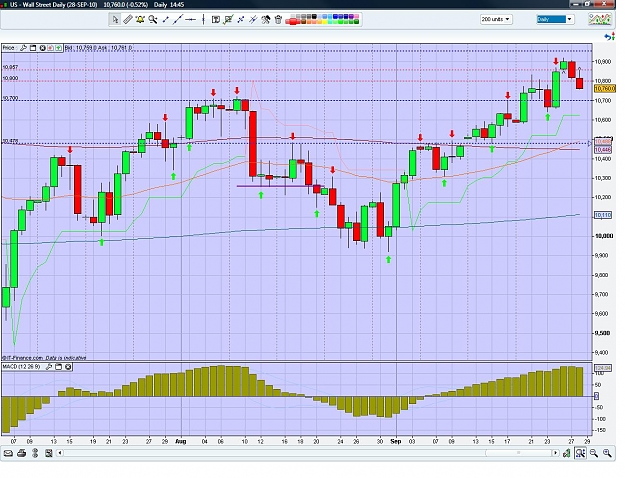The width and height of the screenshot is (625, 478).
Task: Click the scrollbar right arrow
Action: coord(555,453)
